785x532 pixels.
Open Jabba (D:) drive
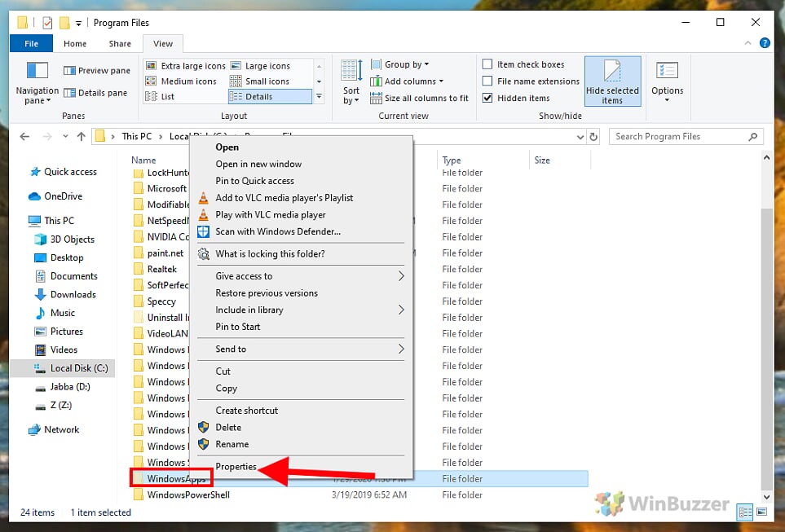[63, 386]
